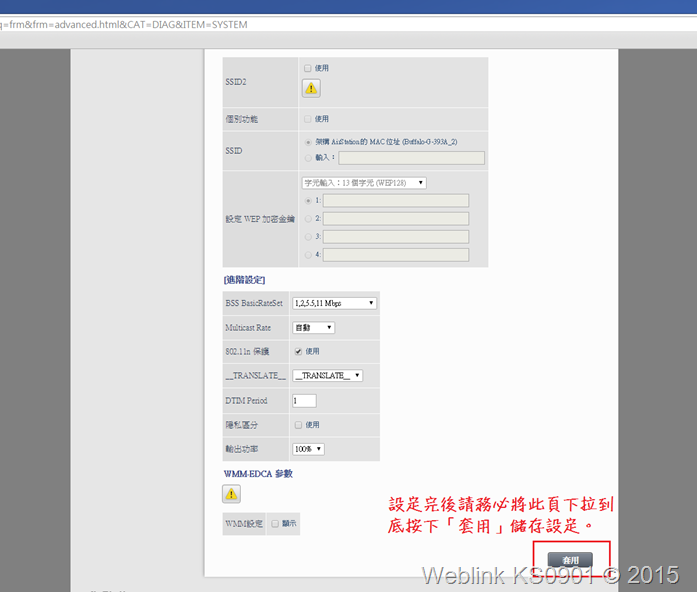Click WEP key 2 text field

[396, 219]
